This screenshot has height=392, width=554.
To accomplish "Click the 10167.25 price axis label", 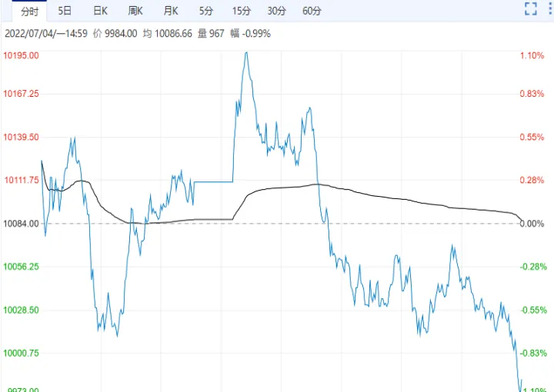I will click(x=22, y=94).
